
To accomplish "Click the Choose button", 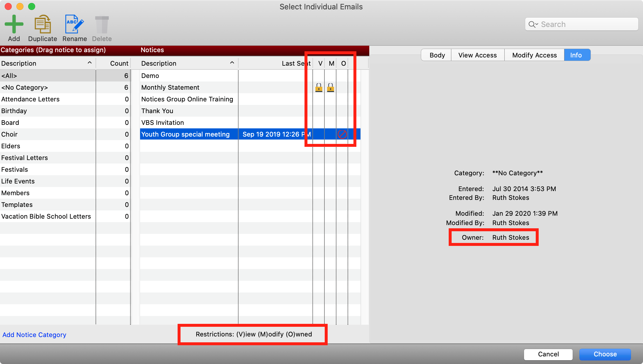I will (x=605, y=354).
